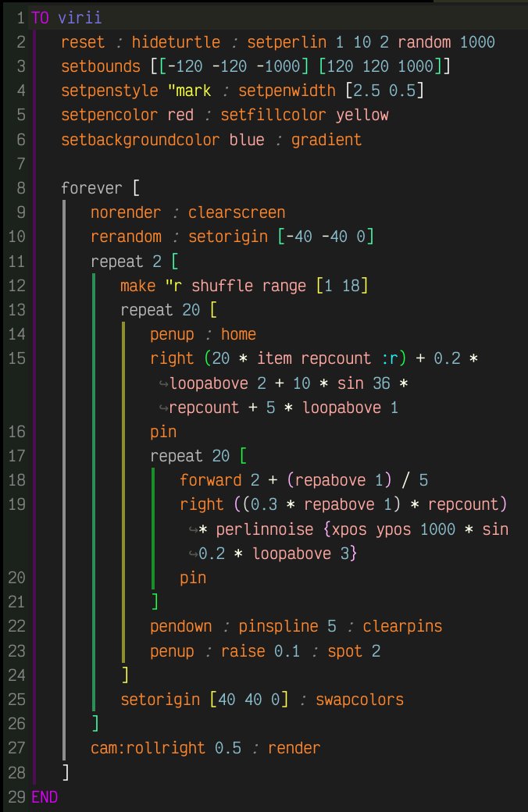Viewport: 528px width, 812px height.
Task: Click 'loopabove 2' on wrapped line 15
Action: [x=218, y=383]
